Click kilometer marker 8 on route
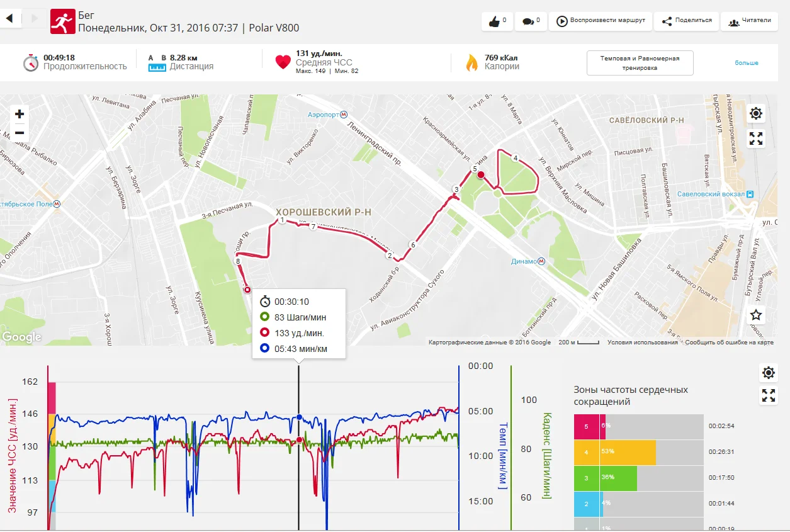This screenshot has width=790, height=532. tap(237, 261)
